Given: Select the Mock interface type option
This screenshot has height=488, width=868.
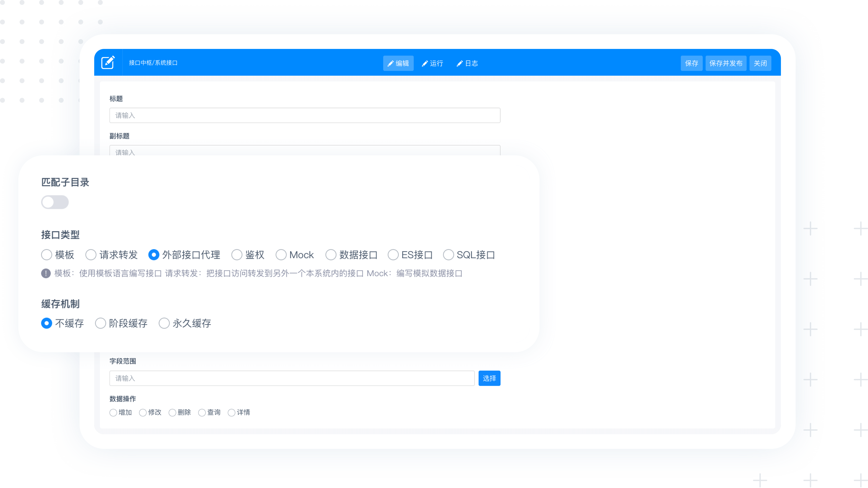Looking at the screenshot, I should (281, 255).
